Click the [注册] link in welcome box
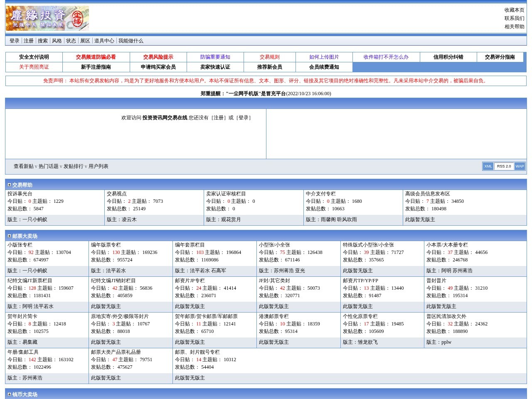532x399 pixels. [219, 118]
